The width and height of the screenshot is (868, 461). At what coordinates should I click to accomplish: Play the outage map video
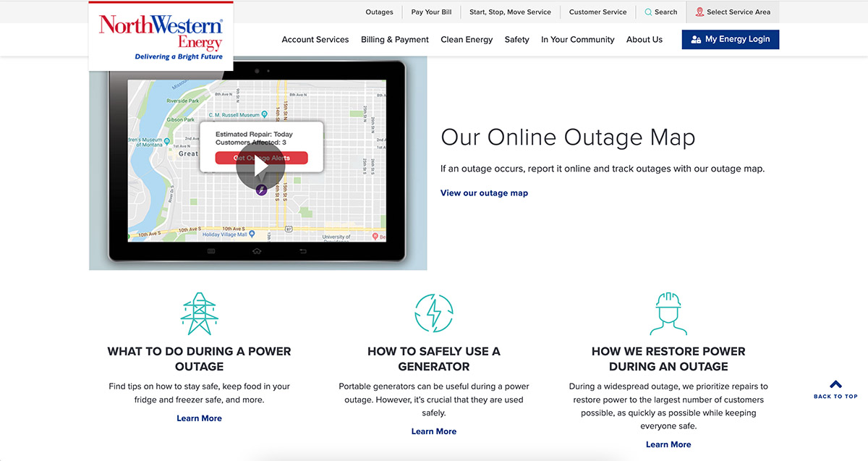[x=260, y=164]
